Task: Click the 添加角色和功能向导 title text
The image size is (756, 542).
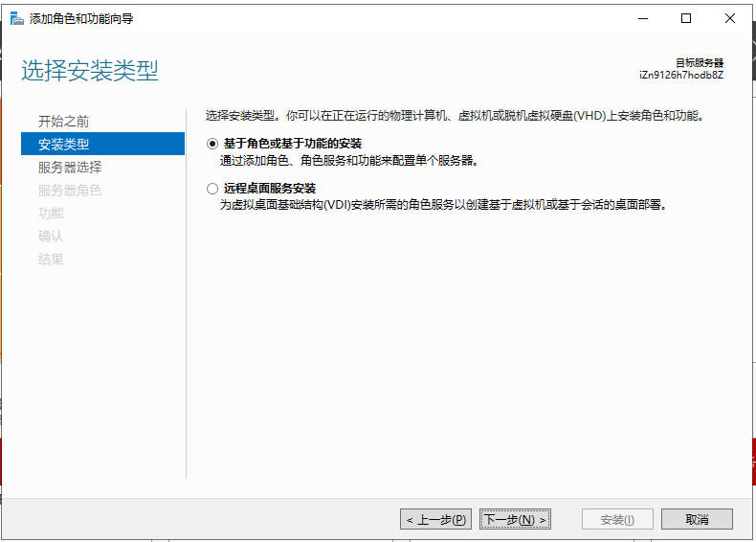Action: pos(81,19)
